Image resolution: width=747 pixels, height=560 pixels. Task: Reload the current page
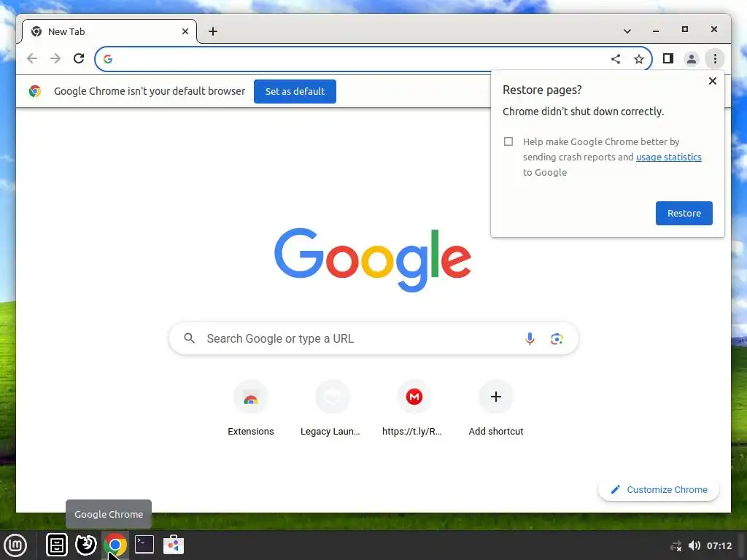tap(79, 58)
